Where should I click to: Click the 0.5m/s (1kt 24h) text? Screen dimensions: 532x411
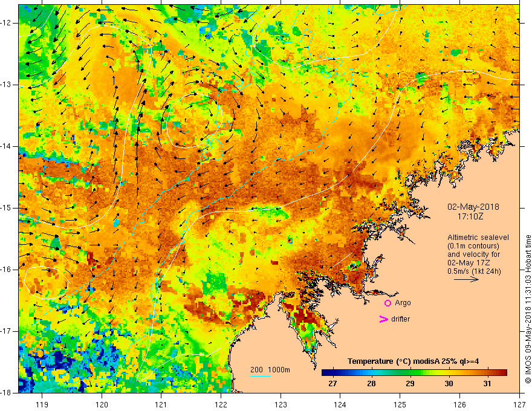coord(474,271)
